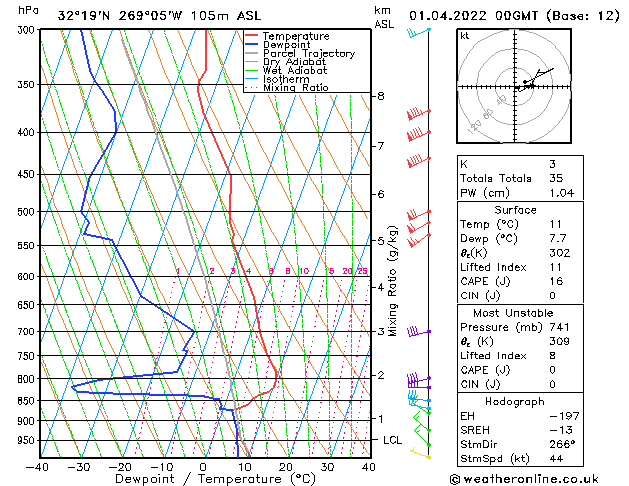Click the Totals Totals row

coord(520,178)
